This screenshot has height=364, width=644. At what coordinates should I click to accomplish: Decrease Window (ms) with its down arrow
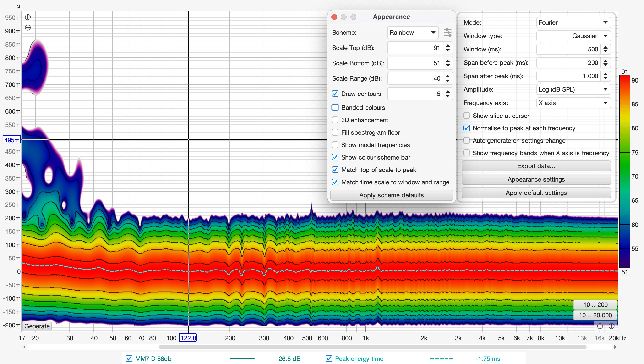[x=606, y=51]
